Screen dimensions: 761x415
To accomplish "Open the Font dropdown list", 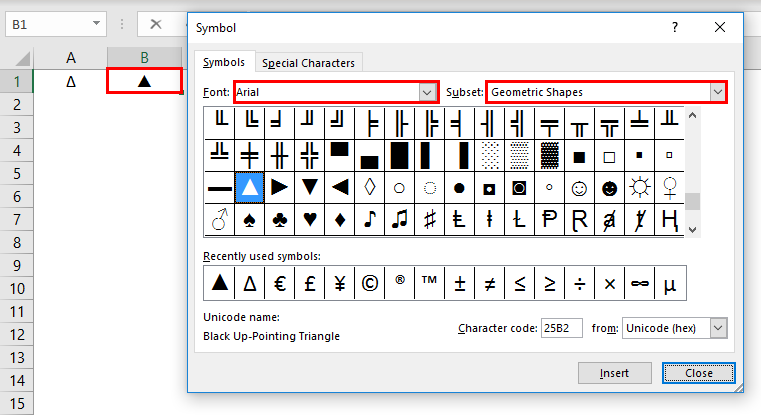I will [x=428, y=92].
